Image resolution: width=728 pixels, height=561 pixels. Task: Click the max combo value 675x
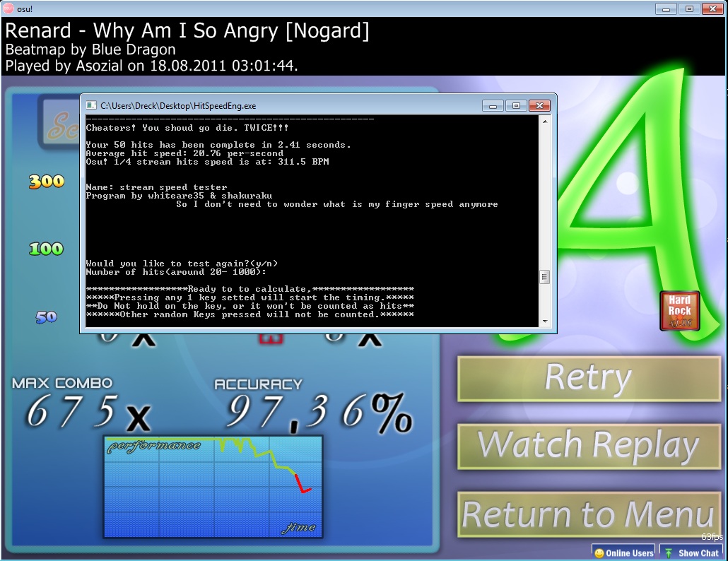pyautogui.click(x=88, y=412)
